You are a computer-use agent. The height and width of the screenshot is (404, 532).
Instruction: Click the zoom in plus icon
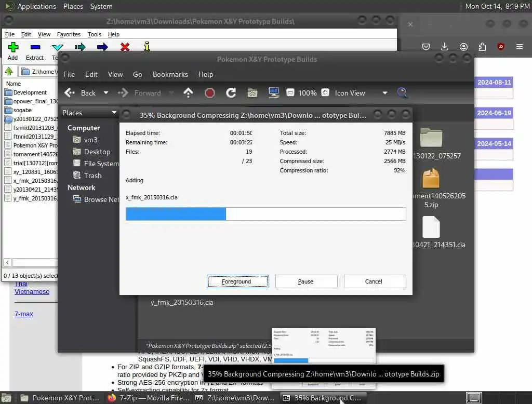pos(325,92)
